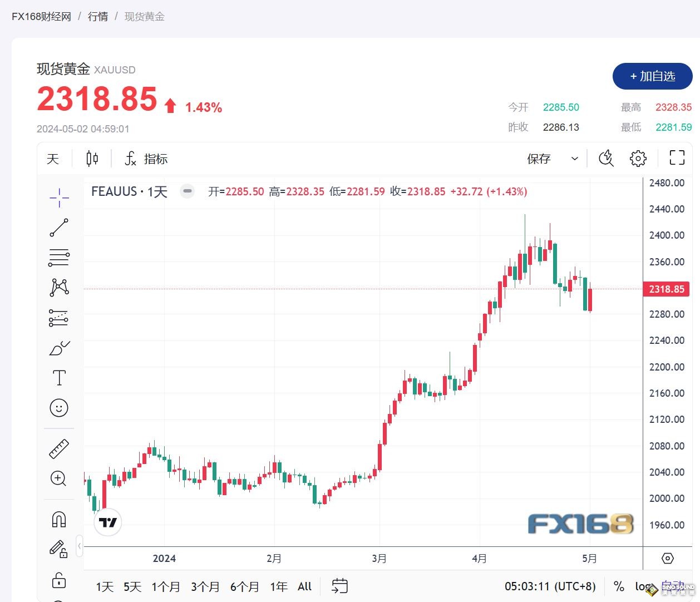Screen dimensions: 700x602
Task: Open the emoji sticker tool
Action: tap(59, 408)
